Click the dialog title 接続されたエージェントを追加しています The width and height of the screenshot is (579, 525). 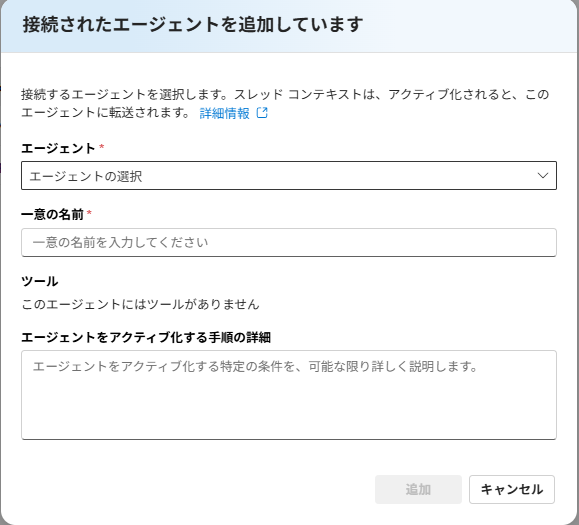point(193,25)
